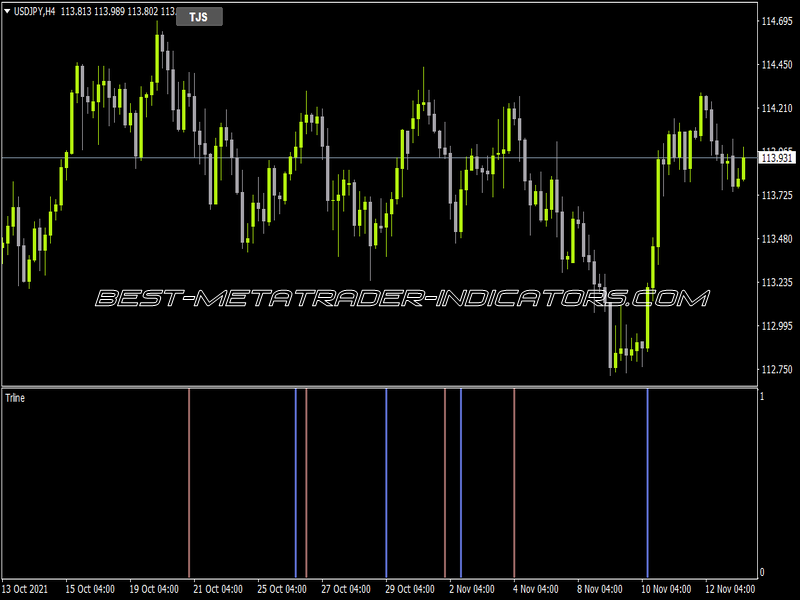The image size is (800, 600).
Task: Click the Trline indicator label
Action: click(x=15, y=398)
